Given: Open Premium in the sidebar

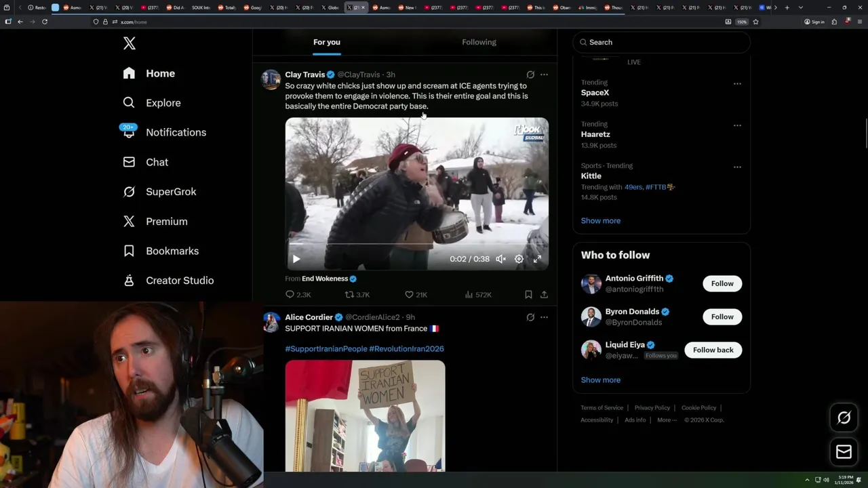Looking at the screenshot, I should [155, 222].
